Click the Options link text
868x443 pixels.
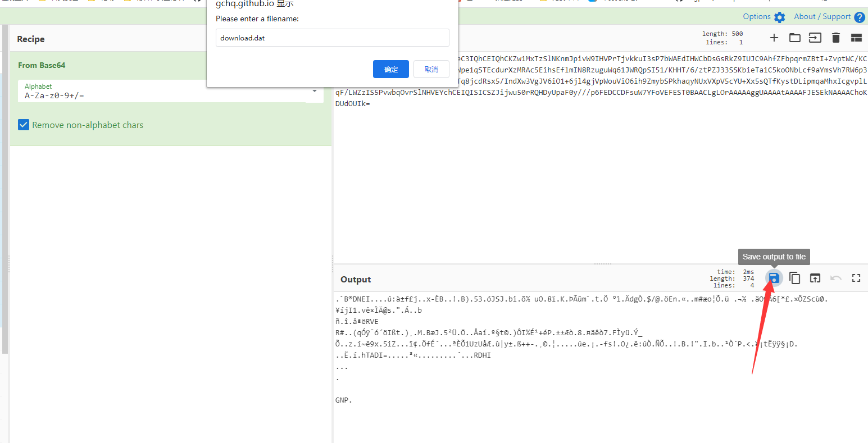[757, 16]
